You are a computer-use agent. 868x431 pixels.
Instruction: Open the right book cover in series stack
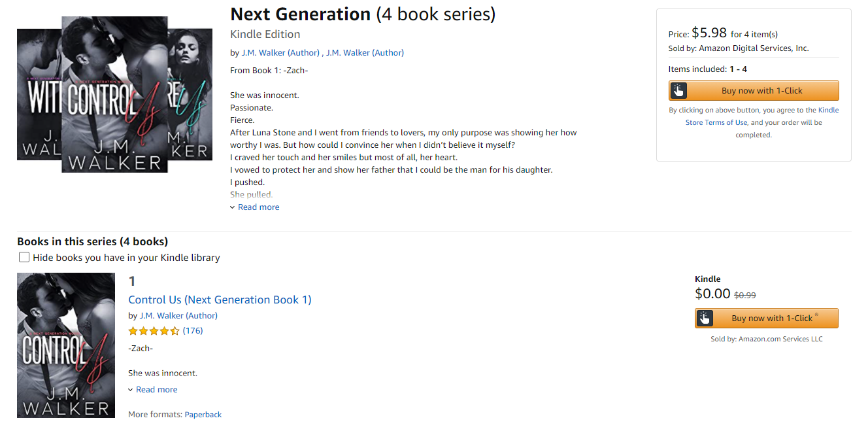(190, 95)
